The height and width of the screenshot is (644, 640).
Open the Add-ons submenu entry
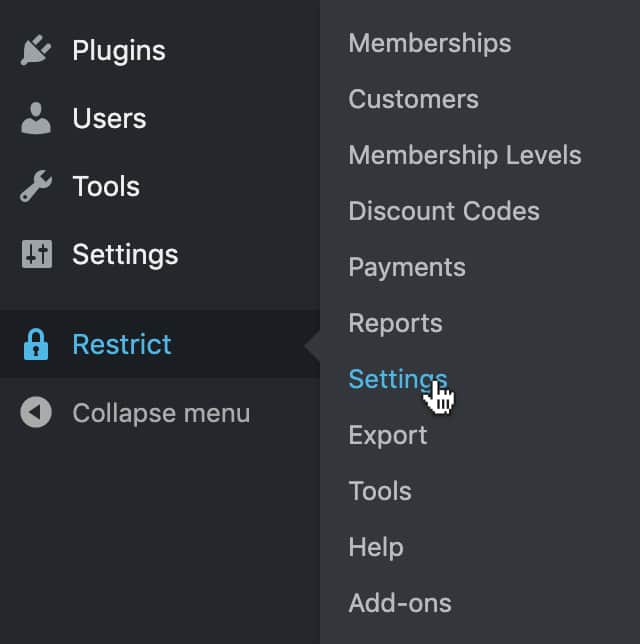point(400,603)
